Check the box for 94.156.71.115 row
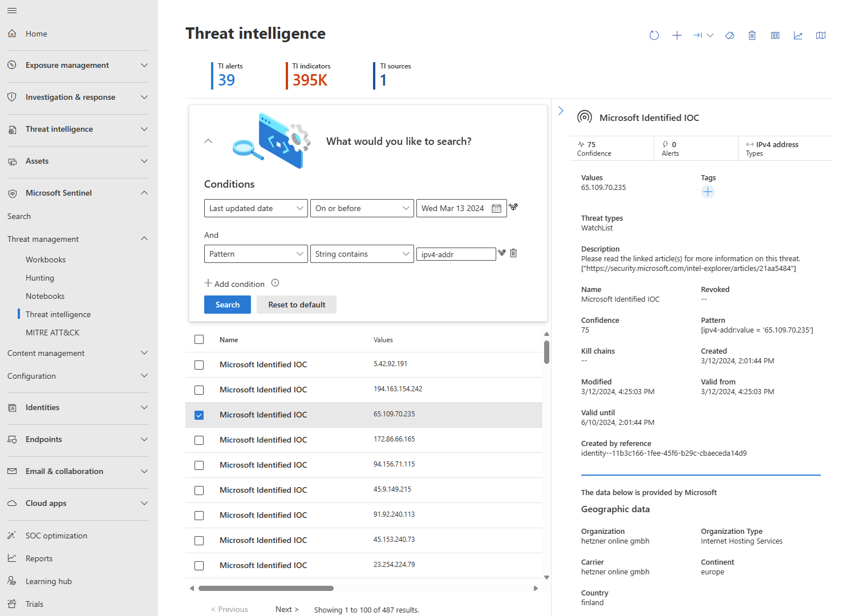This screenshot has height=616, width=855. (x=199, y=465)
